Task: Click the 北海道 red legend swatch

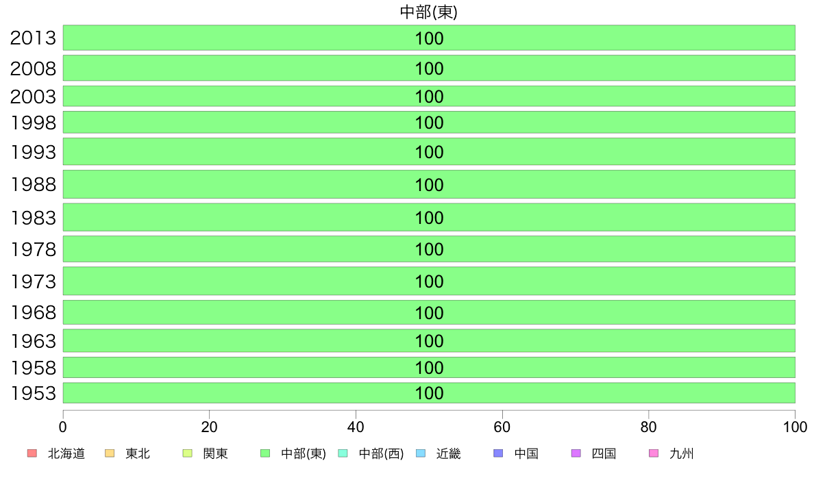Action: 32,453
